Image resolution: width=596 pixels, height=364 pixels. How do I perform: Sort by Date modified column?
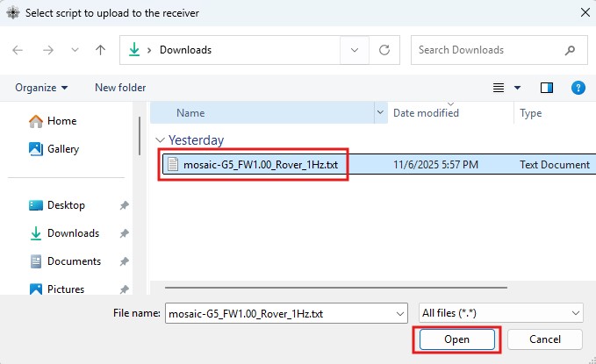point(426,113)
